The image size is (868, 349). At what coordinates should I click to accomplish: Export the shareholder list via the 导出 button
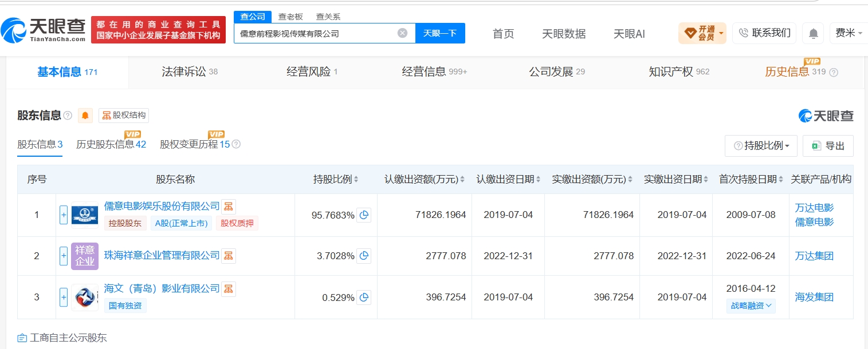828,146
